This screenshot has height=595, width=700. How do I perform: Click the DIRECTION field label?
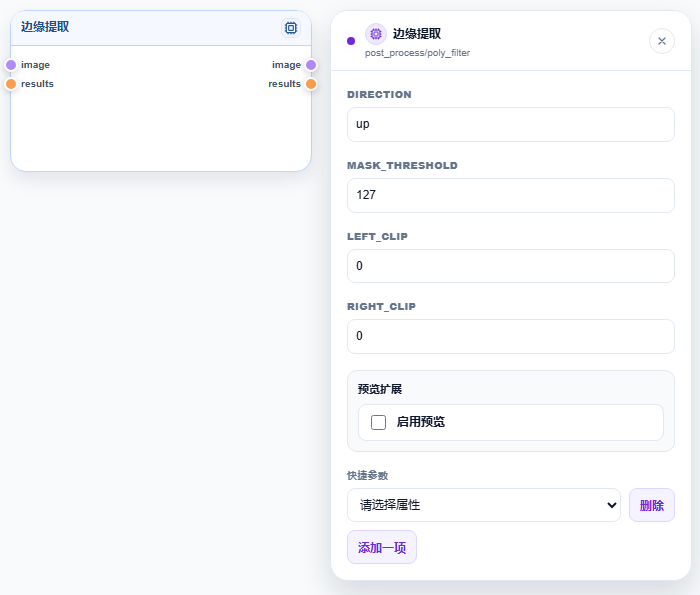(x=379, y=95)
